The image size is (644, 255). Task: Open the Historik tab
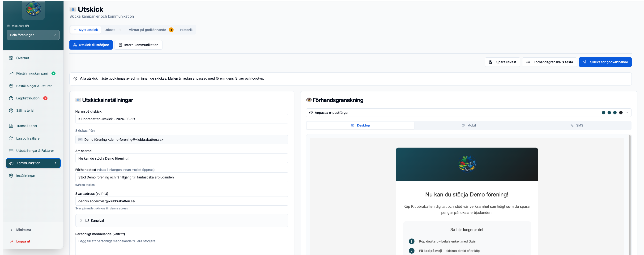click(186, 30)
